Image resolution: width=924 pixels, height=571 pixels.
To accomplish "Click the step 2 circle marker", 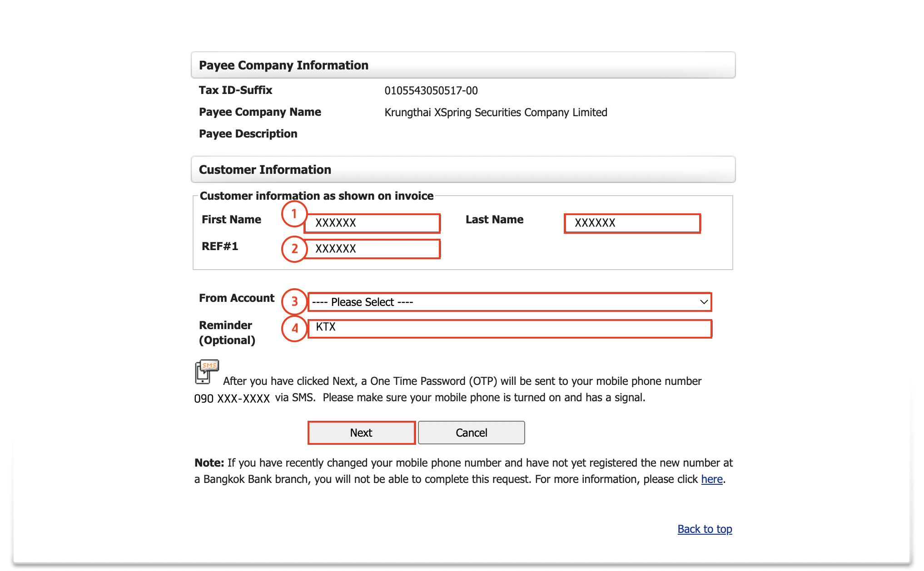I will click(294, 249).
